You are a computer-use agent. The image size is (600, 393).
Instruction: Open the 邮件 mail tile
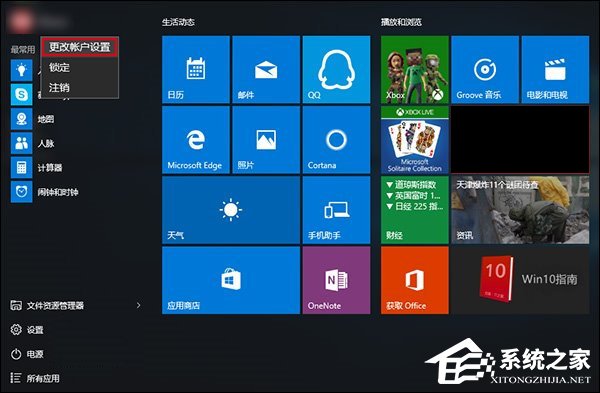[266, 70]
